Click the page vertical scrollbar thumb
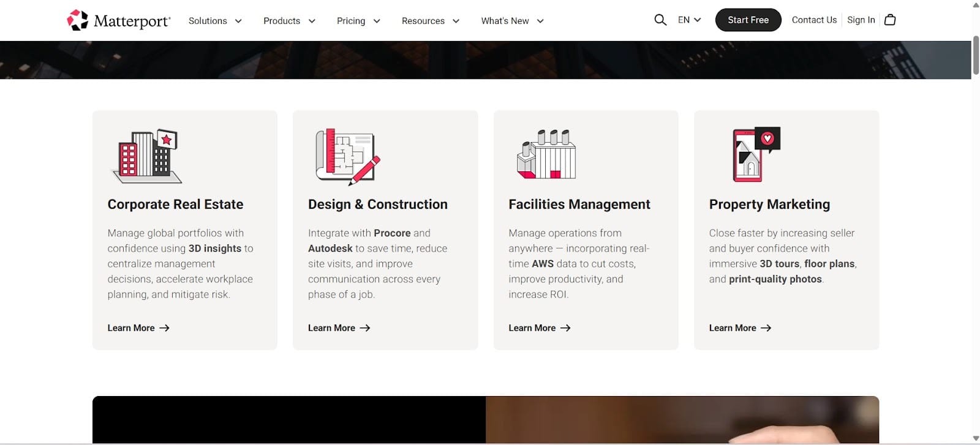This screenshot has height=445, width=980. click(975, 56)
